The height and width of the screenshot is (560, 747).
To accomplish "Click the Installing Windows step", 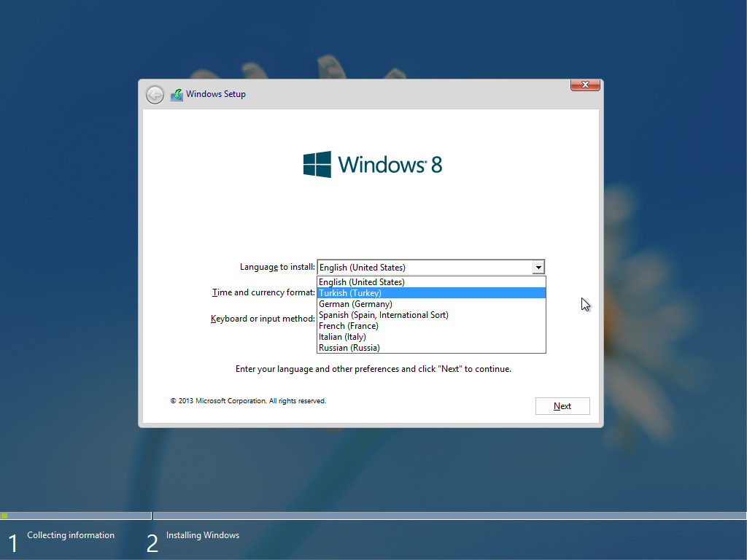I will (x=203, y=535).
